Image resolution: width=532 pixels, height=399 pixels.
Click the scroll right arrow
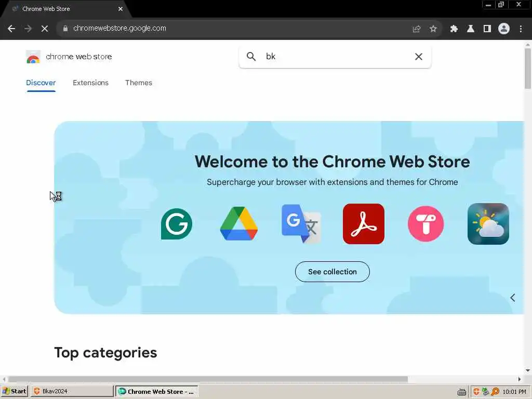(520, 379)
